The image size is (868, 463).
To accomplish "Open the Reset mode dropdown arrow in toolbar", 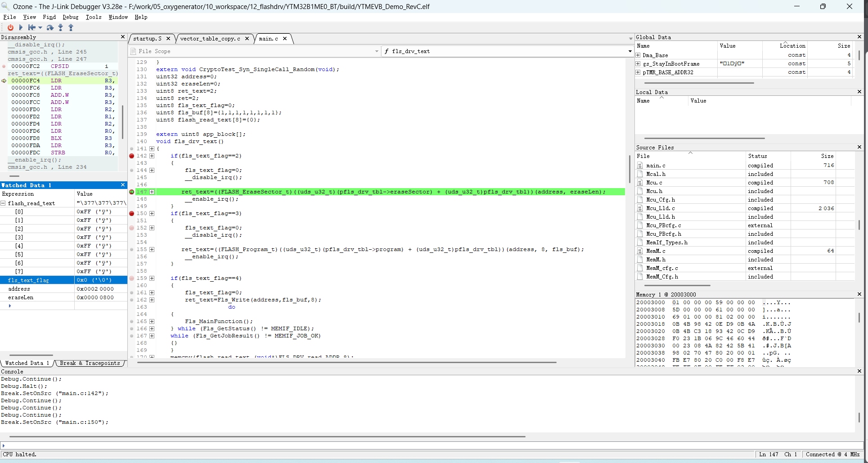I will click(x=40, y=27).
